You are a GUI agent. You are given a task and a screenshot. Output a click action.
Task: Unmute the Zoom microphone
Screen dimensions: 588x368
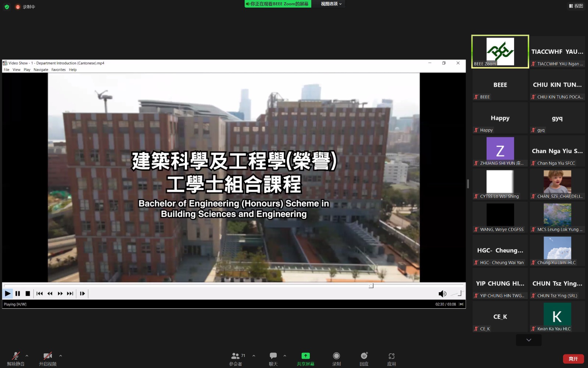coord(16,358)
